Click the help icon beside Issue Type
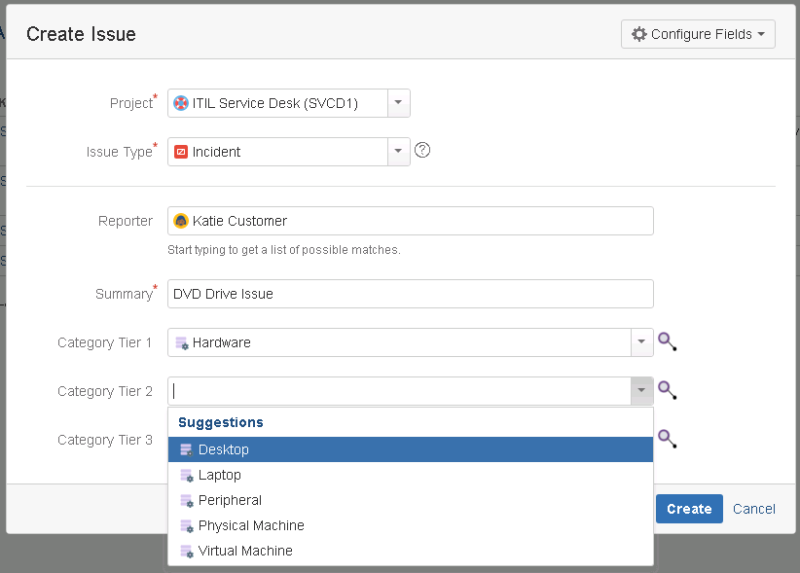This screenshot has height=573, width=800. click(x=422, y=151)
